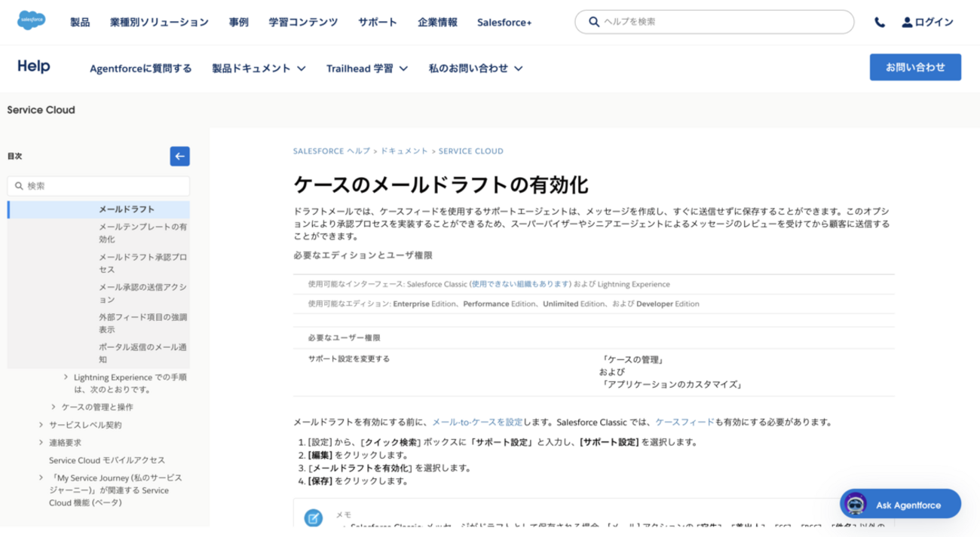
Task: Focus the ヘルプを検索 search field
Action: click(714, 22)
